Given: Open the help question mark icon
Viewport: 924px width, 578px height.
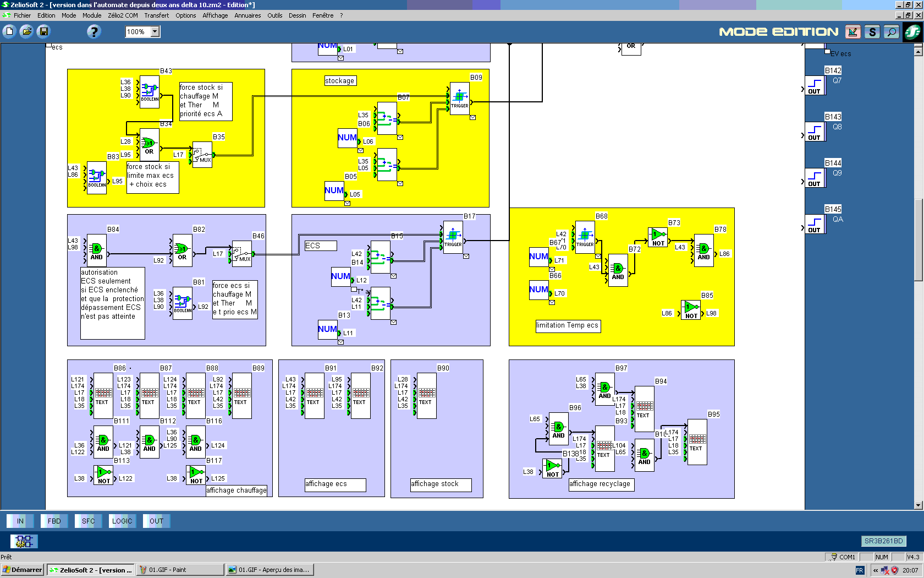Looking at the screenshot, I should click(x=94, y=31).
